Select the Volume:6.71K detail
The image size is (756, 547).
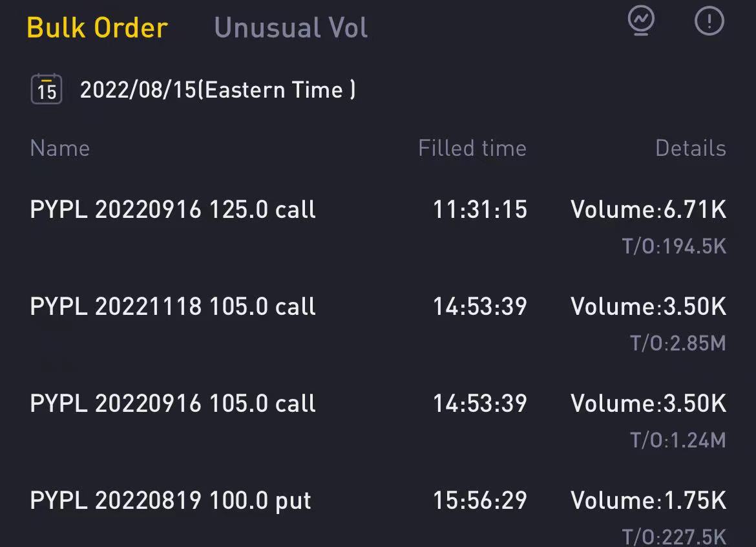648,210
